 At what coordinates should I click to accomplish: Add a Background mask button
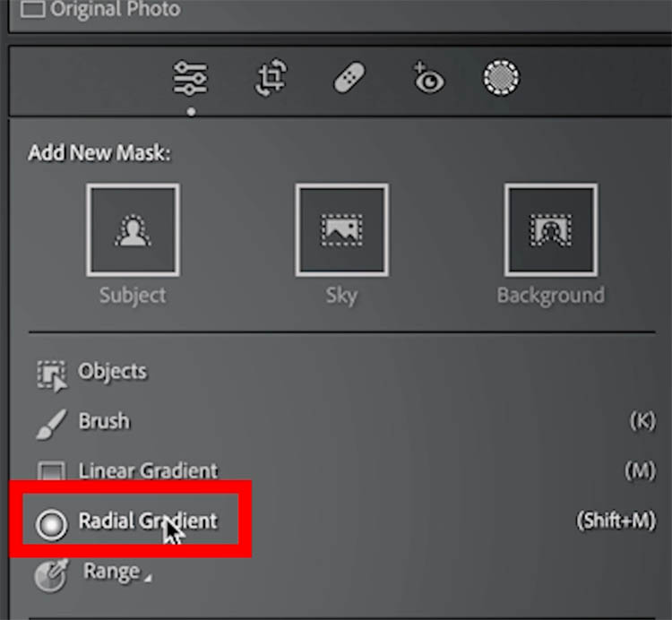[x=550, y=230]
